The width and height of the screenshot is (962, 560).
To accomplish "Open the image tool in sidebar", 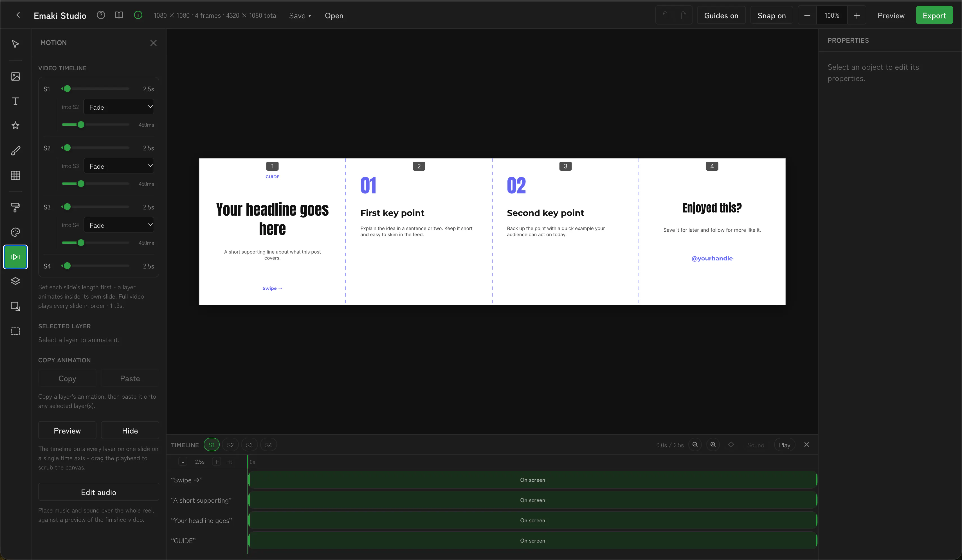I will point(15,77).
